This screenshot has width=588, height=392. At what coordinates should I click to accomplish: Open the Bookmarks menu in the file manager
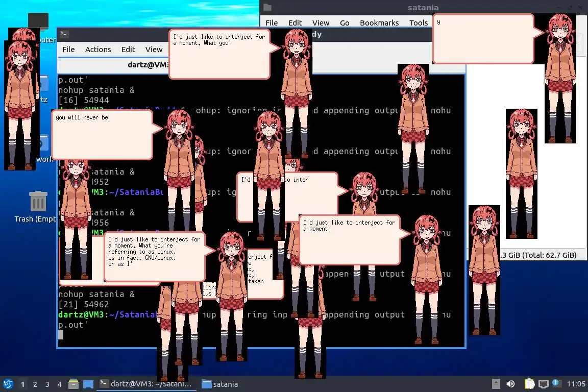click(x=379, y=23)
